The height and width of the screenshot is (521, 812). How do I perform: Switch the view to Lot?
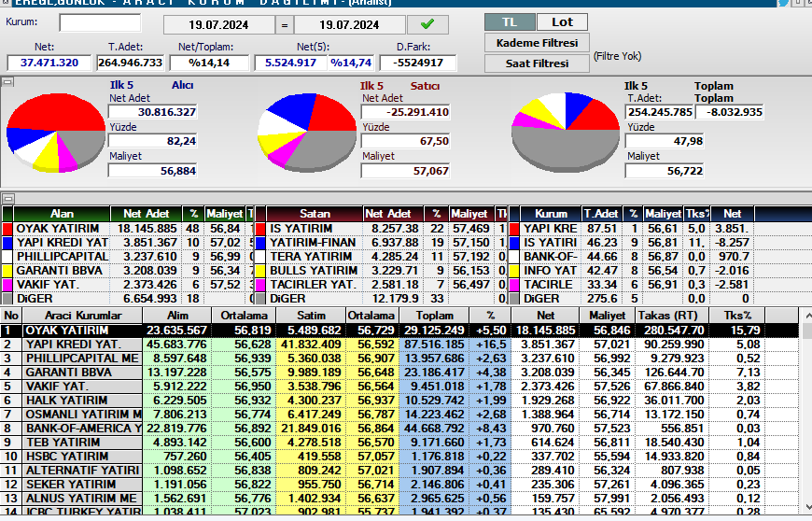coord(563,22)
